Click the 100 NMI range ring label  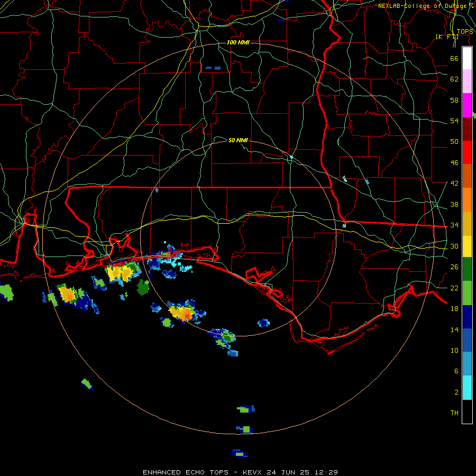(238, 42)
